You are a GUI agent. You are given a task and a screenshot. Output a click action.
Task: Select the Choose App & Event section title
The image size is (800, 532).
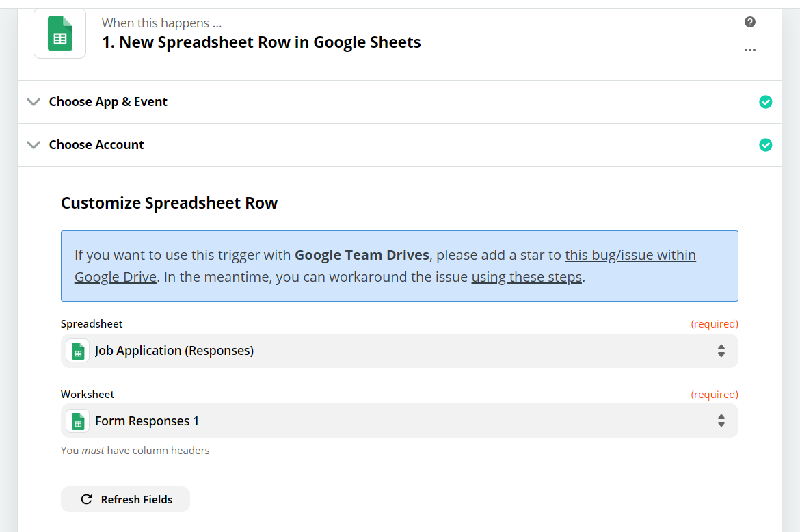[108, 102]
